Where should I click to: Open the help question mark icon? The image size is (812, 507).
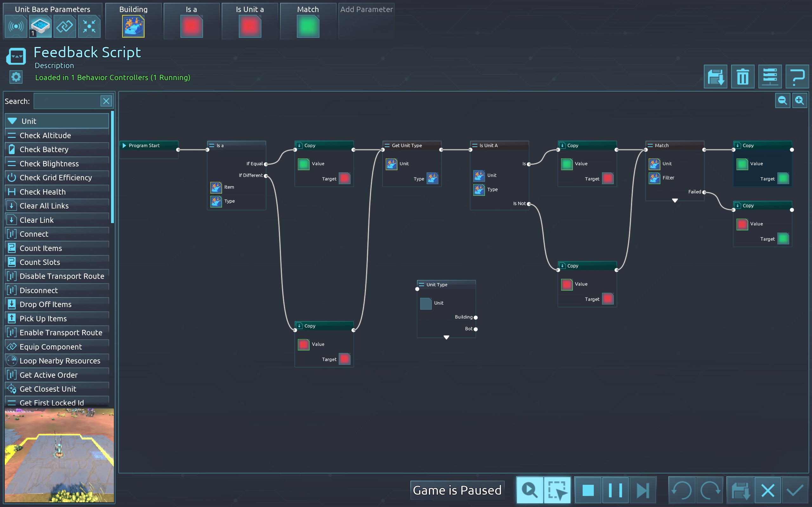[x=797, y=77]
